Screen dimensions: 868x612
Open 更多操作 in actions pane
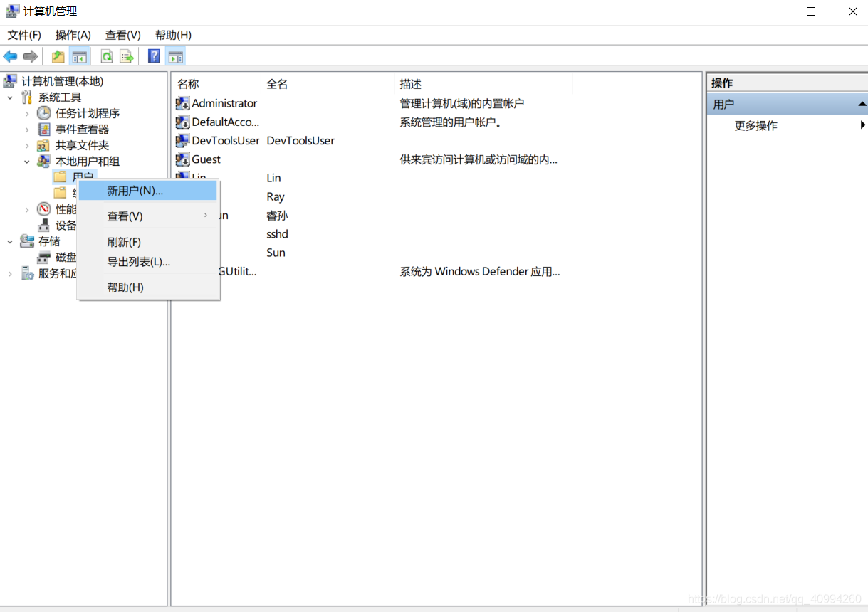tap(755, 126)
